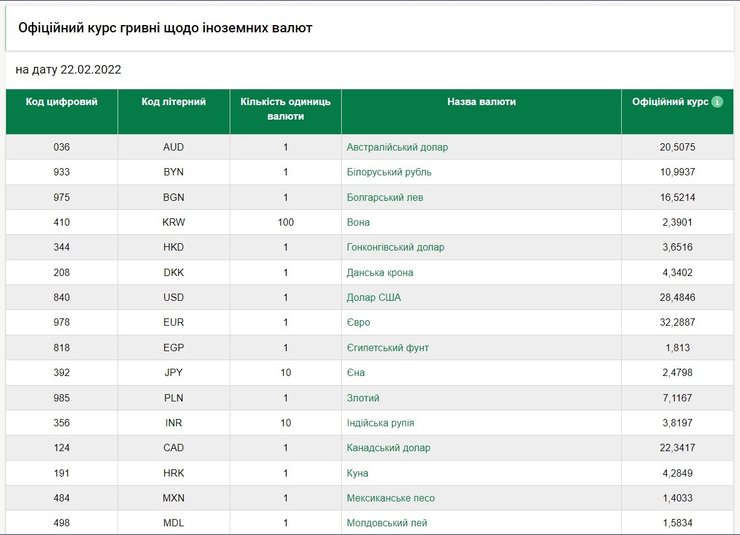Open the Мексиканське песо link

click(x=390, y=498)
